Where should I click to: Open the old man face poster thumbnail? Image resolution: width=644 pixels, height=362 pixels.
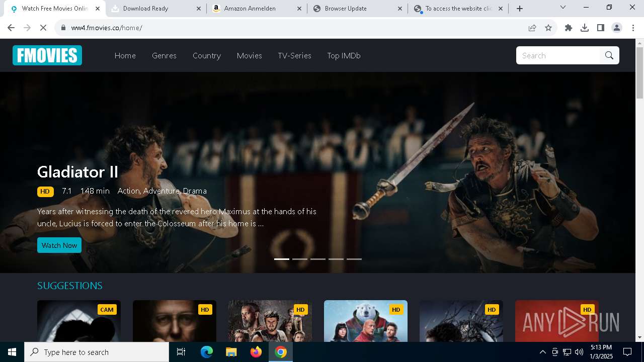tap(175, 321)
